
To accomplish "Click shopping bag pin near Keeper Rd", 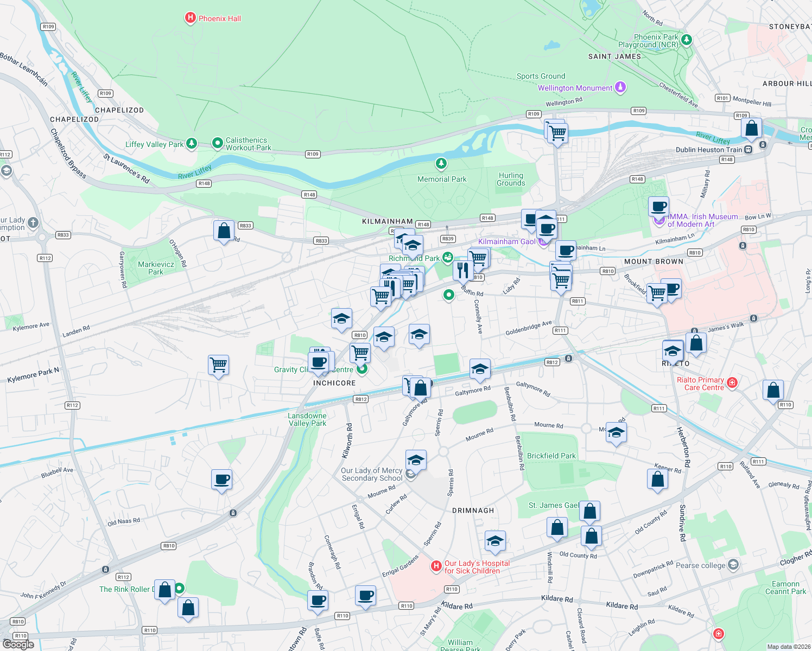I will click(x=657, y=480).
